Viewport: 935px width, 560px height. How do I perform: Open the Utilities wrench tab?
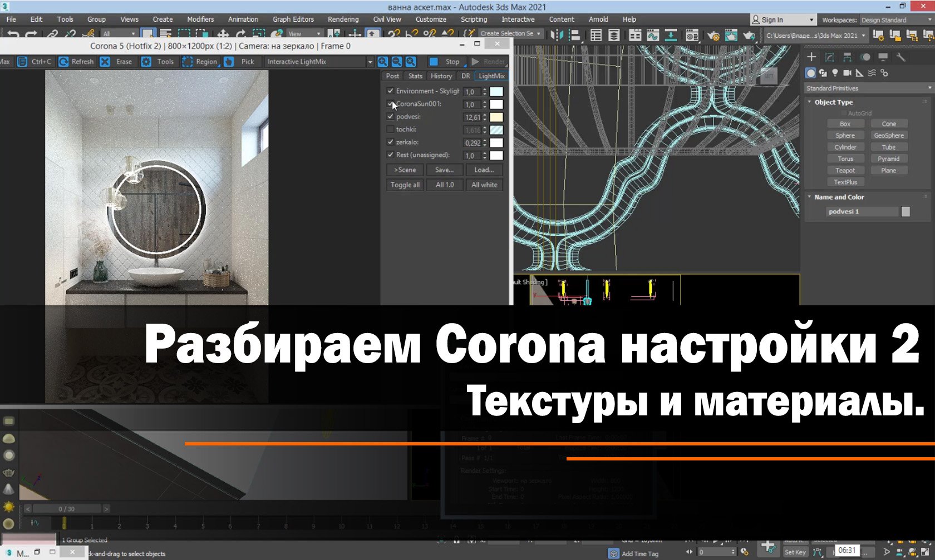pos(901,57)
